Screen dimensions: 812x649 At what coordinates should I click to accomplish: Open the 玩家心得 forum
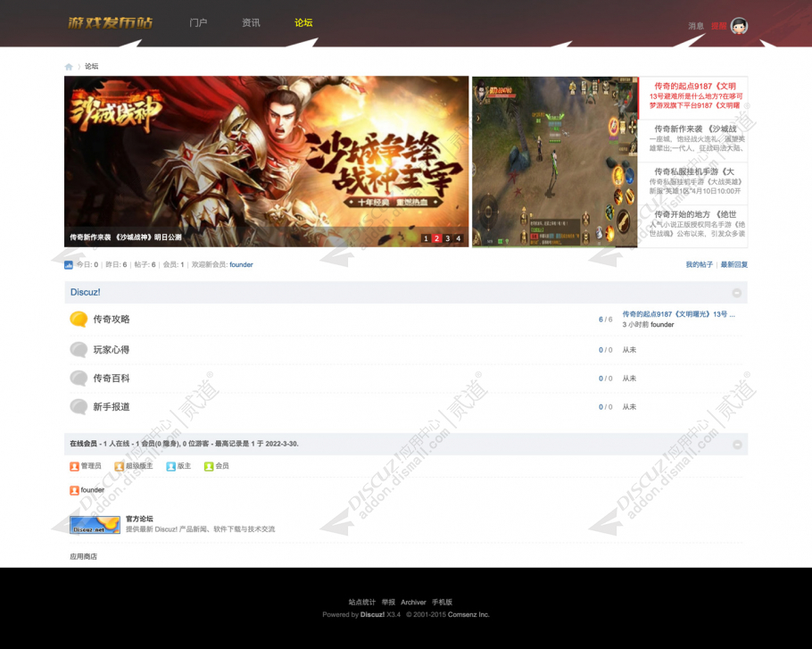(x=112, y=350)
